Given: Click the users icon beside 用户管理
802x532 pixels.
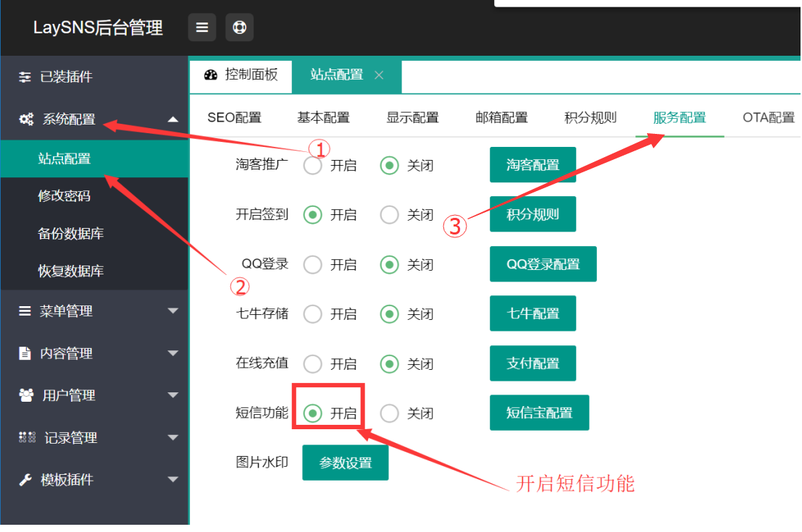Looking at the screenshot, I should (26, 395).
